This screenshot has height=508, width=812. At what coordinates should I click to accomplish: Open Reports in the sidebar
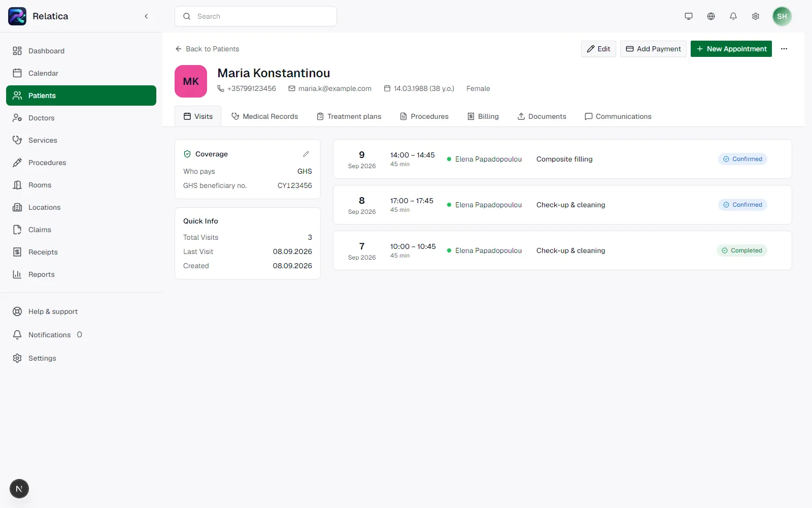pyautogui.click(x=81, y=274)
